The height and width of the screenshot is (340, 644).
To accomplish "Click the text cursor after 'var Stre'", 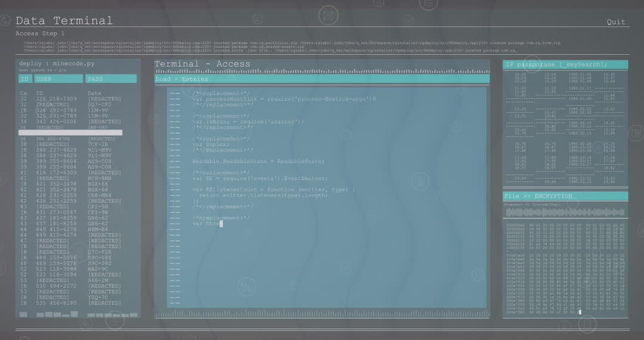I will pyautogui.click(x=221, y=224).
